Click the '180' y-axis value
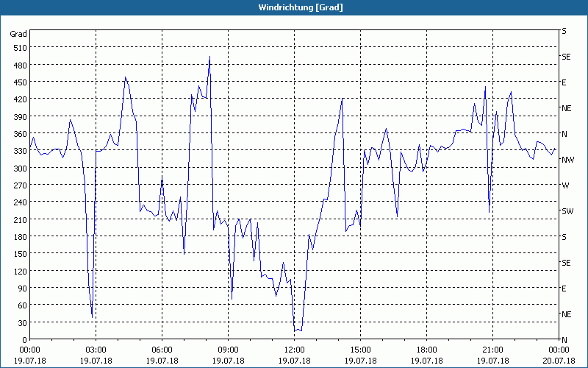The width and height of the screenshot is (588, 368). [21, 236]
